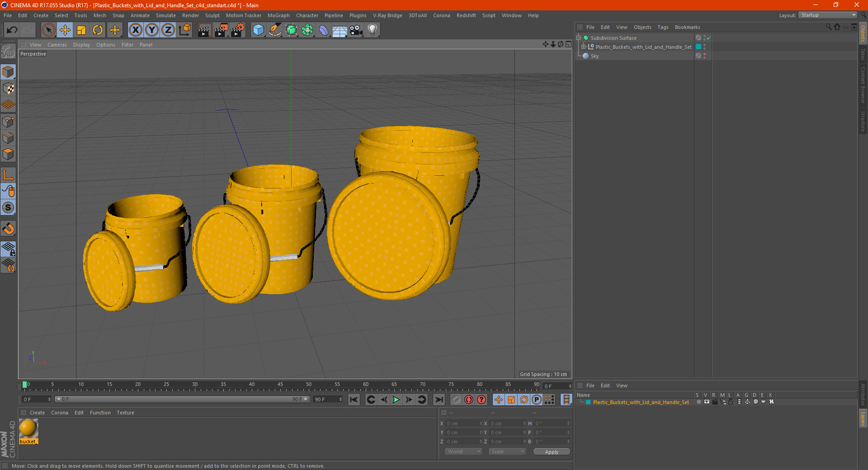Image resolution: width=868 pixels, height=470 pixels.
Task: Open the Scale mode dropdown
Action: (507, 451)
